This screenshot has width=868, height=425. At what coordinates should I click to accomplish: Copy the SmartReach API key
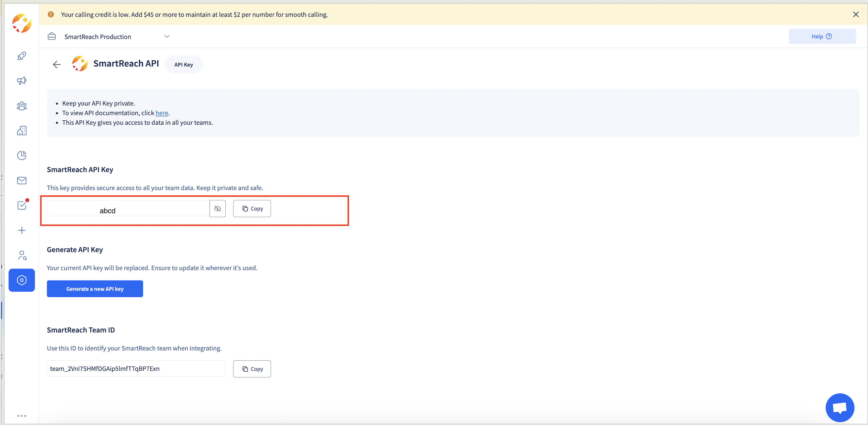pyautogui.click(x=252, y=208)
